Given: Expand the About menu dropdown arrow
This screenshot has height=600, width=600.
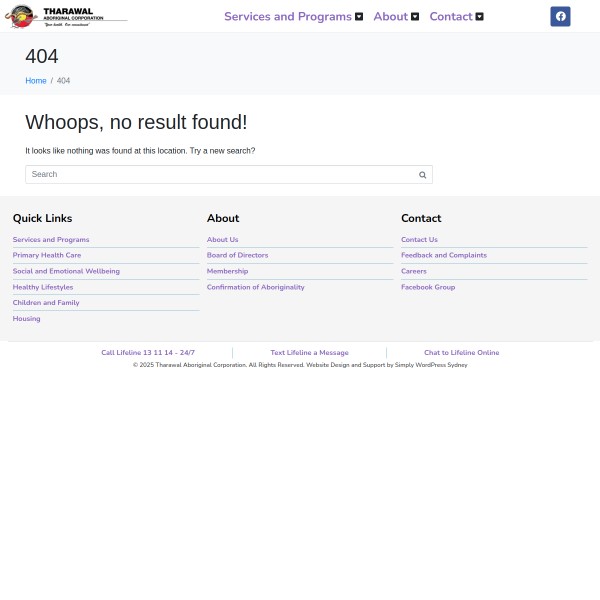Looking at the screenshot, I should [415, 17].
